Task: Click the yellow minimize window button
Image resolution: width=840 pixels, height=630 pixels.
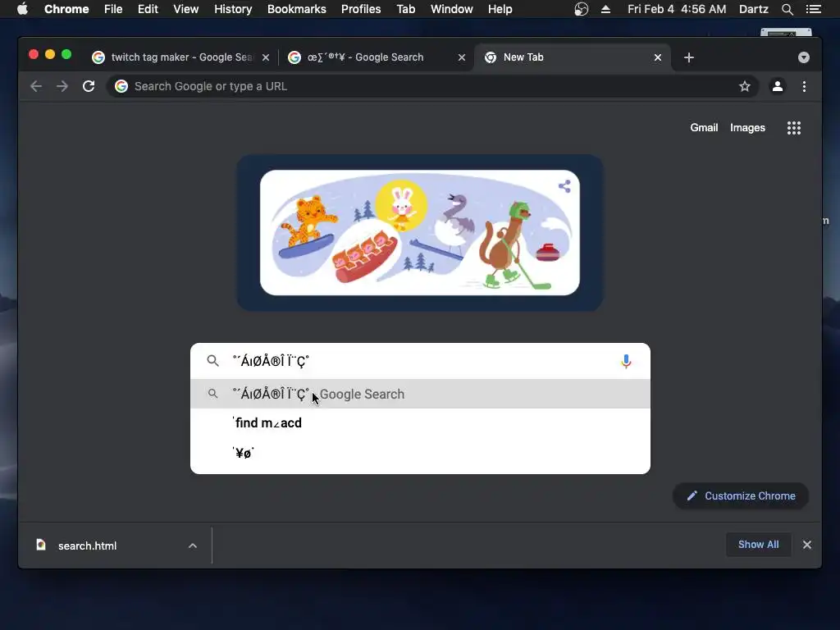Action: pos(50,54)
